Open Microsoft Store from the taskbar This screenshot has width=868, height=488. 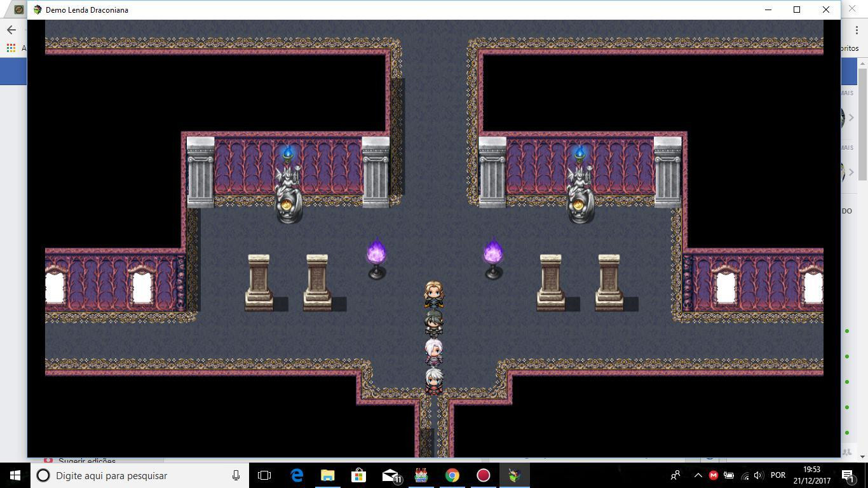(x=358, y=475)
